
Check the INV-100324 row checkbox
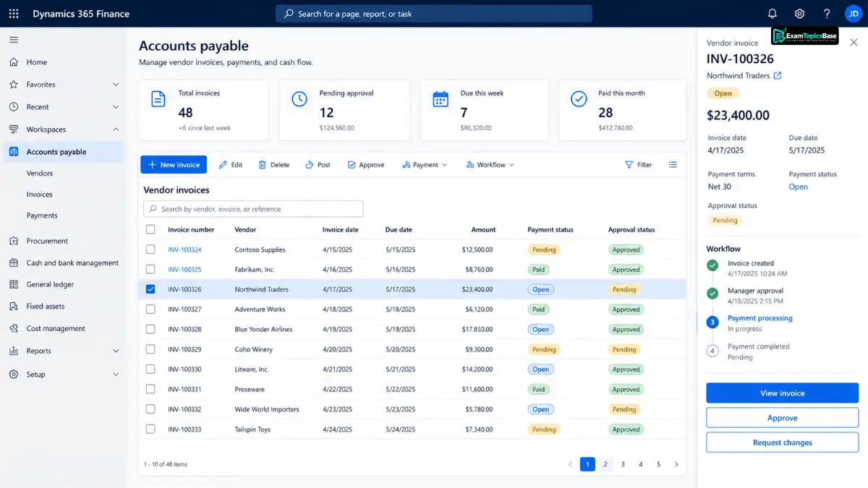150,249
